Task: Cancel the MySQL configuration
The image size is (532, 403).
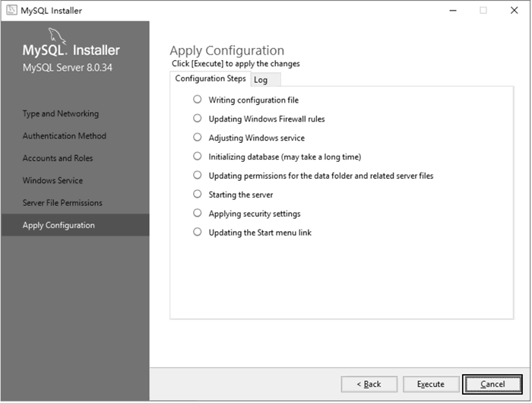Action: pos(492,384)
